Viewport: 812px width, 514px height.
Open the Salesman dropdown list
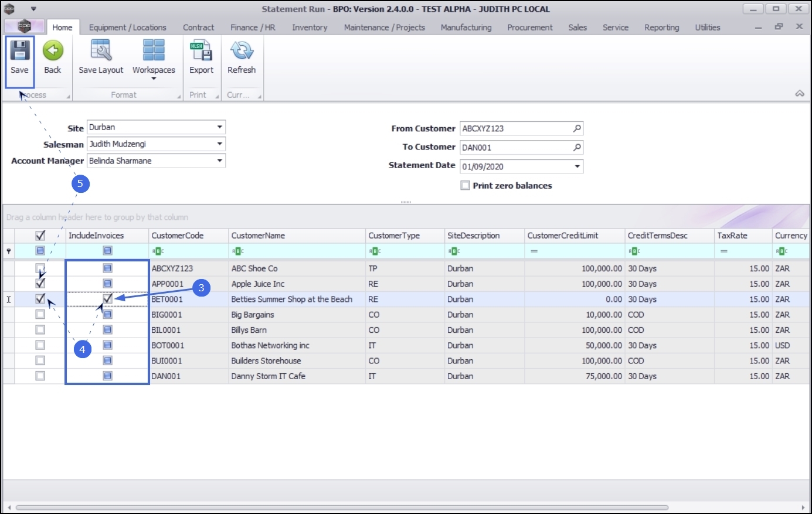point(220,144)
